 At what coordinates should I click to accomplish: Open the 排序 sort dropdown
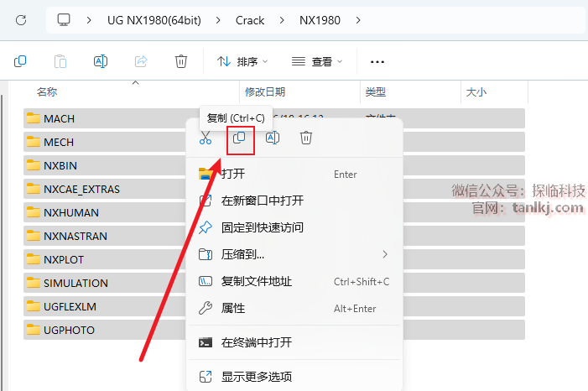click(x=242, y=61)
